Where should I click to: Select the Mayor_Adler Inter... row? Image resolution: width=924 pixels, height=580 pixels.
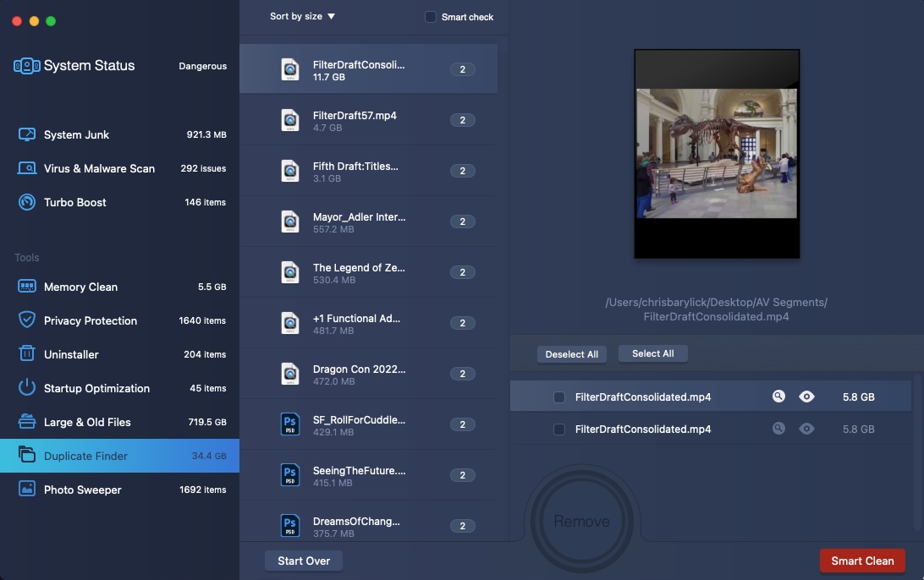point(368,222)
